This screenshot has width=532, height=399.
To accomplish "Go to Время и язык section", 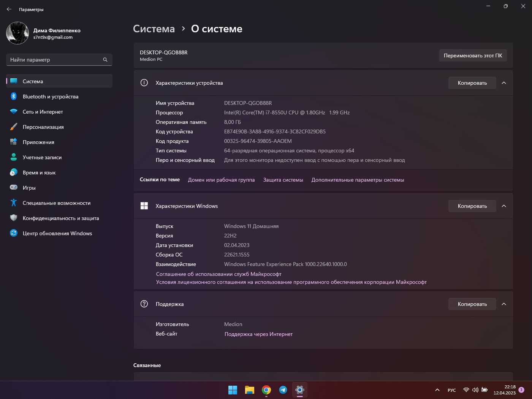I will 59,173.
